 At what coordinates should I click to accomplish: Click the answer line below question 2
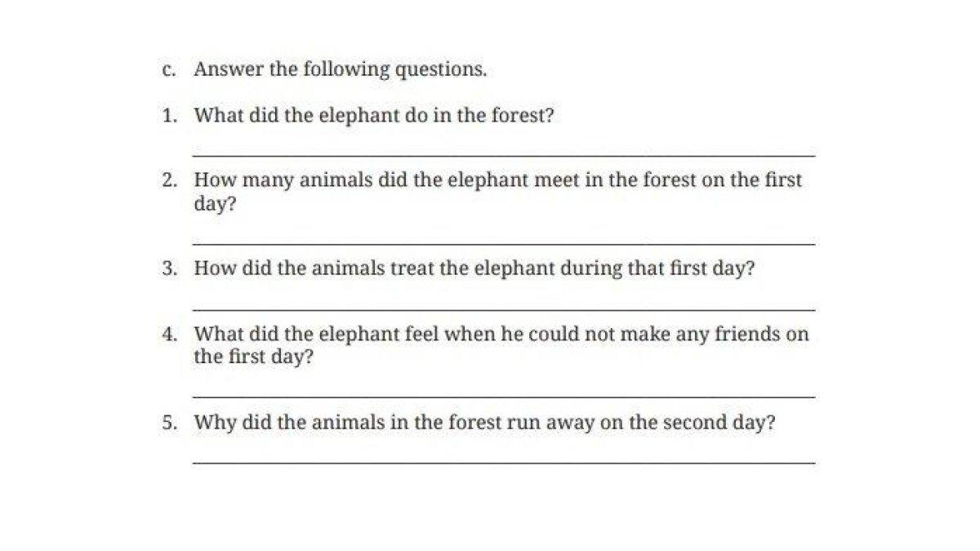pos(503,243)
